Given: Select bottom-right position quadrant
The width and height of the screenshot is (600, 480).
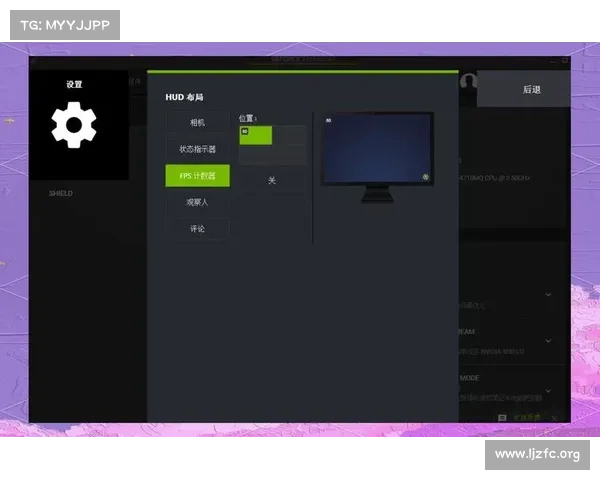Looking at the screenshot, I should [289, 156].
